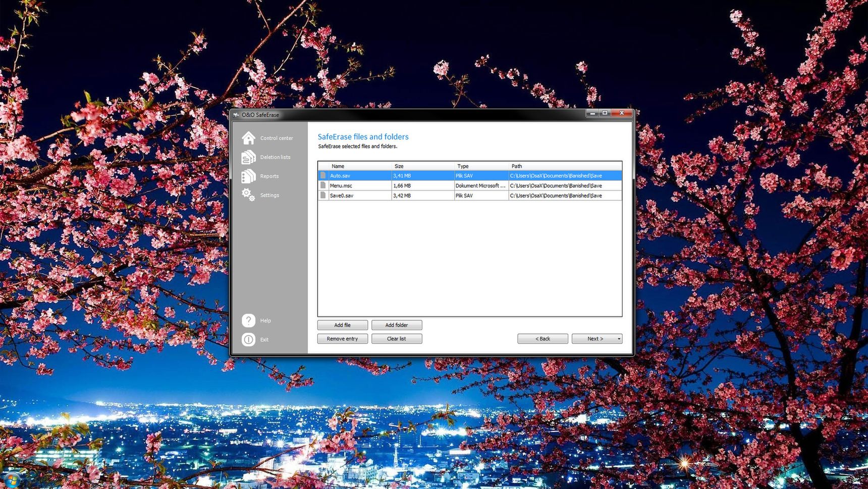
Task: Select the Menu.msc file name
Action: tap(341, 186)
